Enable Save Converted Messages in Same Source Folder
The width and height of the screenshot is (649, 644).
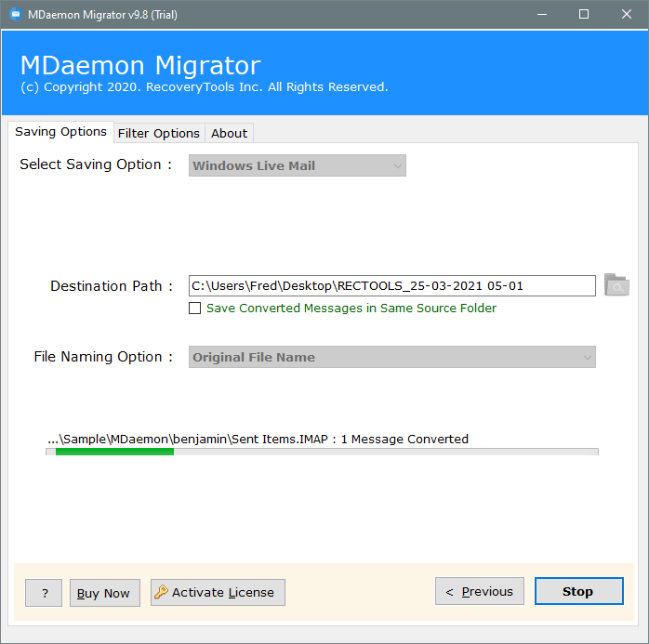(194, 309)
